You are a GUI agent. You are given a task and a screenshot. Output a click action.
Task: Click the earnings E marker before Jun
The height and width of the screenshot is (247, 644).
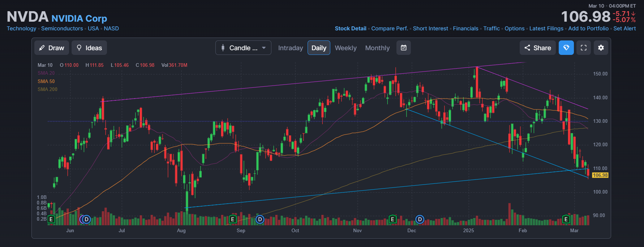pyautogui.click(x=51, y=219)
